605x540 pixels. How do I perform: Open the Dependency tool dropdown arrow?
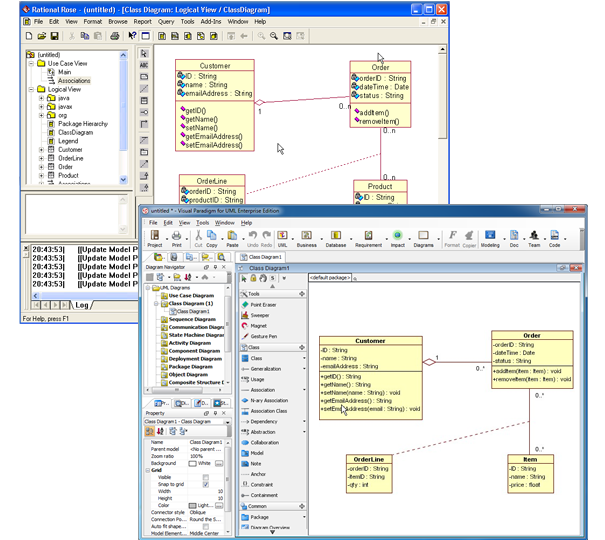point(304,422)
